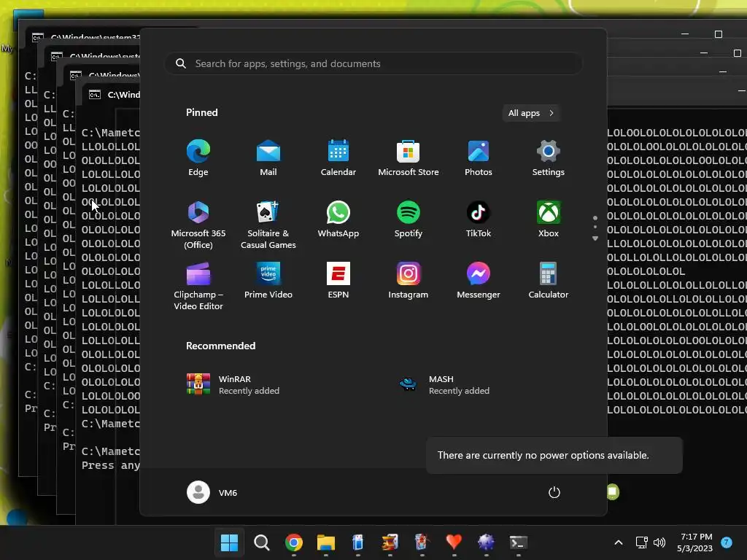747x560 pixels.
Task: Launch Solitaire & Casual Games
Action: point(268,225)
